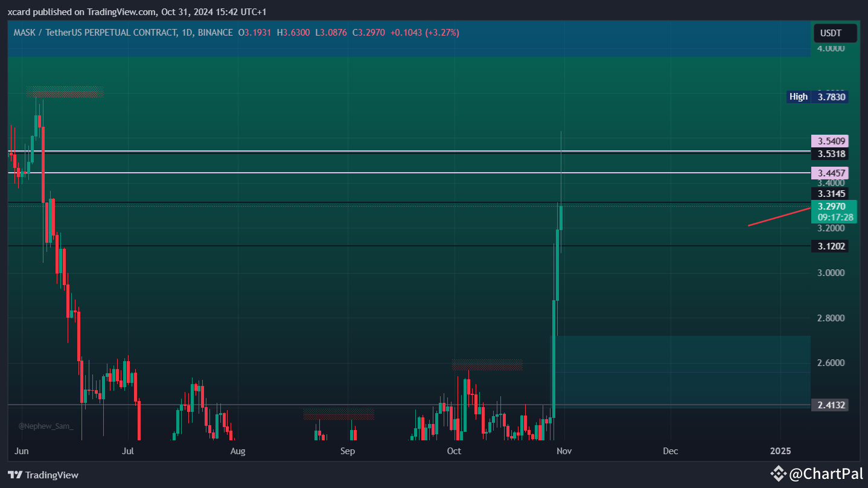Select the 3.5409 price level label

coord(829,141)
